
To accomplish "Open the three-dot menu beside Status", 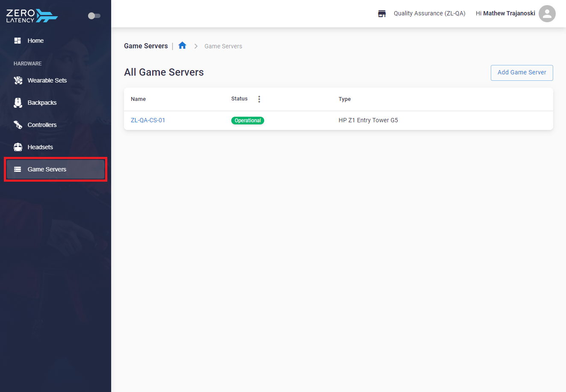I will [x=259, y=99].
